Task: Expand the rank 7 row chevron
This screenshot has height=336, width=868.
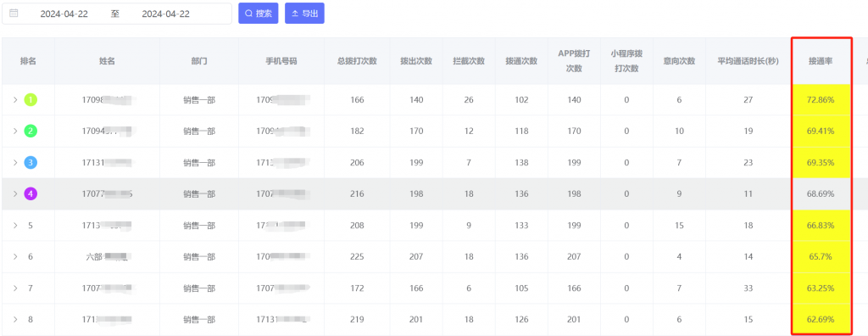Action: click(15, 288)
